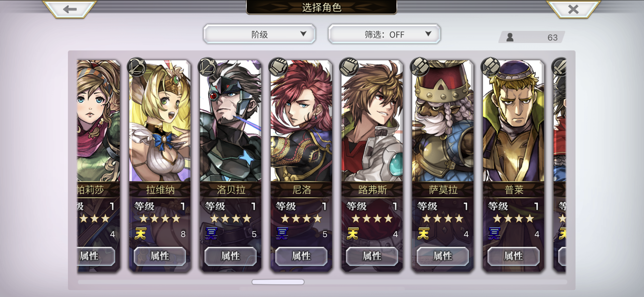This screenshot has width=644, height=297.
Task: Select the 普莱 character portrait
Action: (513, 121)
